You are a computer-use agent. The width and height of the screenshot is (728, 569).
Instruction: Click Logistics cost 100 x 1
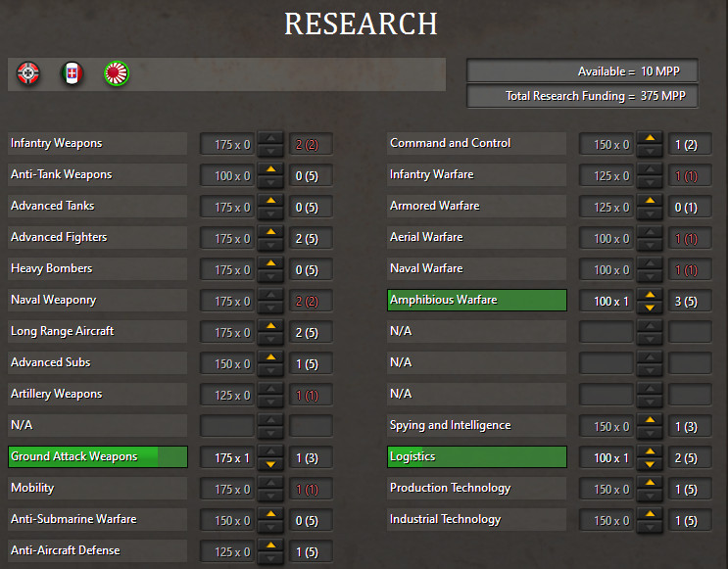click(x=607, y=458)
